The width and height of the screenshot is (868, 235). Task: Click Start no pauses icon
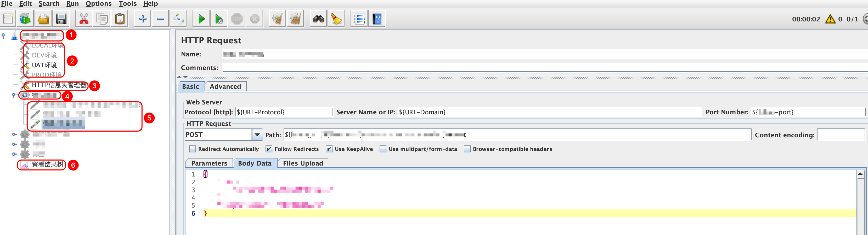pos(219,19)
